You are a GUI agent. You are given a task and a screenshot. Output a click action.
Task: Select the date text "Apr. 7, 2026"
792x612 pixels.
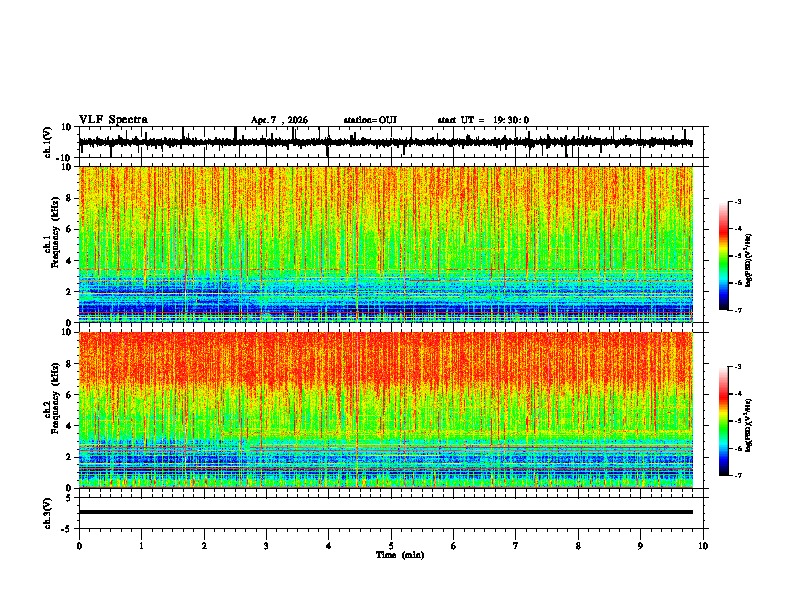point(279,120)
